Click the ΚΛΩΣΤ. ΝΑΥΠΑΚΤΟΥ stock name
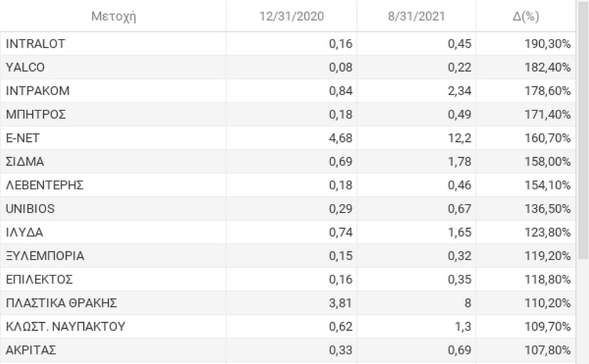589x364 pixels. [66, 327]
